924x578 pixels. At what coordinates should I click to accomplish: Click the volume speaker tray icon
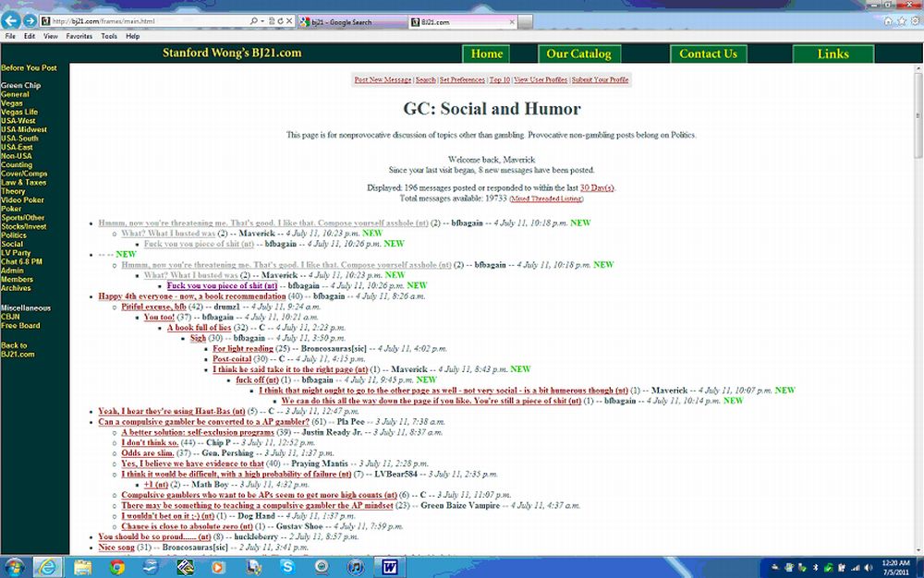pyautogui.click(x=869, y=568)
